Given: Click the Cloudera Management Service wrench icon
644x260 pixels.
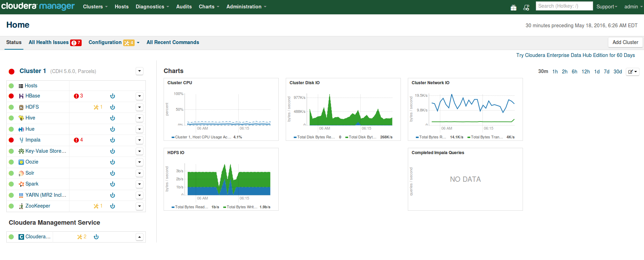Looking at the screenshot, I should pyautogui.click(x=80, y=237).
